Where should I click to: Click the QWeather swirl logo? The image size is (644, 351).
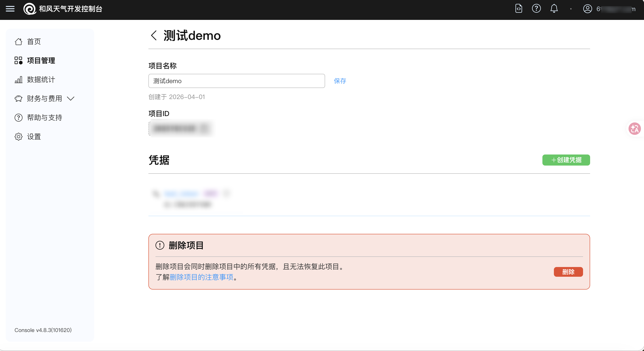click(30, 9)
